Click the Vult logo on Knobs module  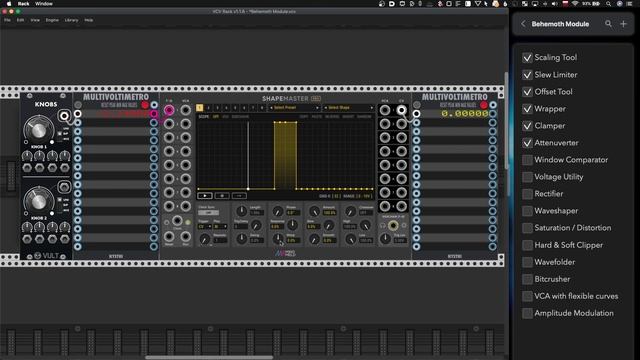coord(46,256)
